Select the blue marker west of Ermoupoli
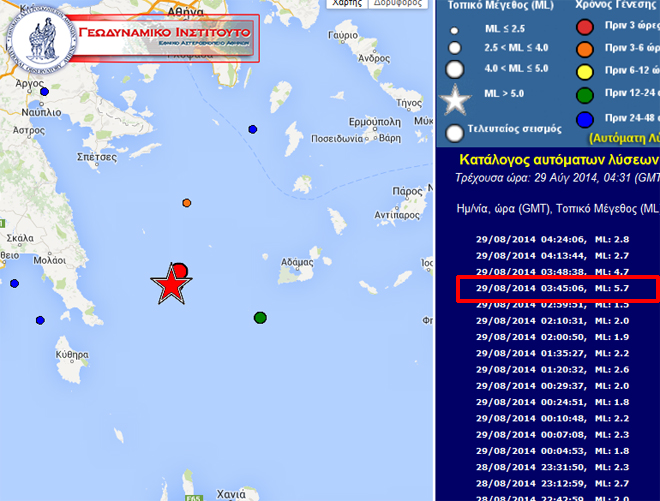 coord(253,129)
